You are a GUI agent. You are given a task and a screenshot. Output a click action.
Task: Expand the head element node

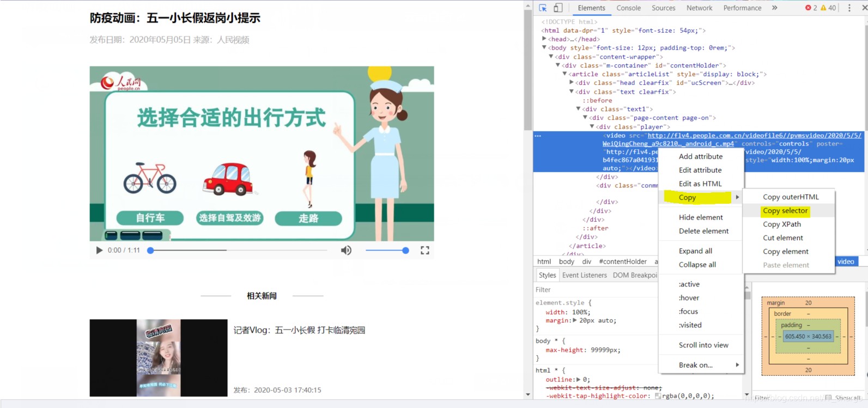click(x=544, y=39)
